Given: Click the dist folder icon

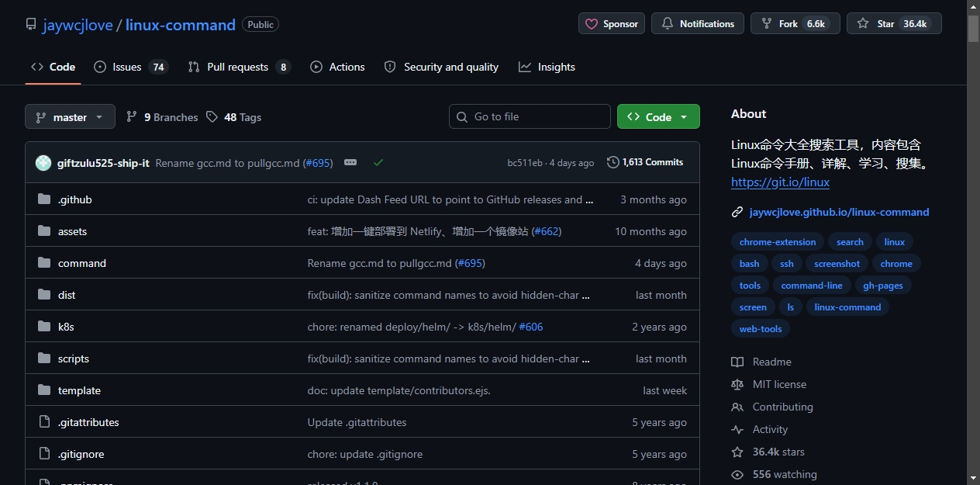Looking at the screenshot, I should (x=44, y=295).
